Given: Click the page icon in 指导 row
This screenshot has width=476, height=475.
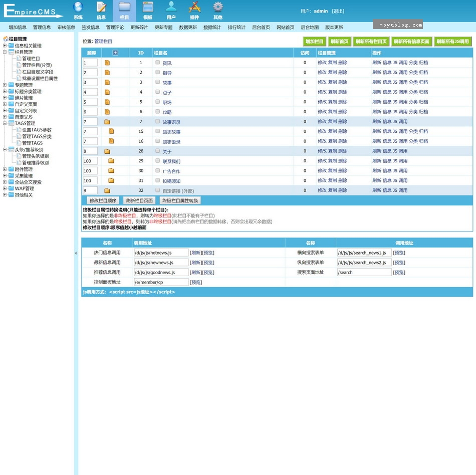Looking at the screenshot, I should [x=107, y=73].
